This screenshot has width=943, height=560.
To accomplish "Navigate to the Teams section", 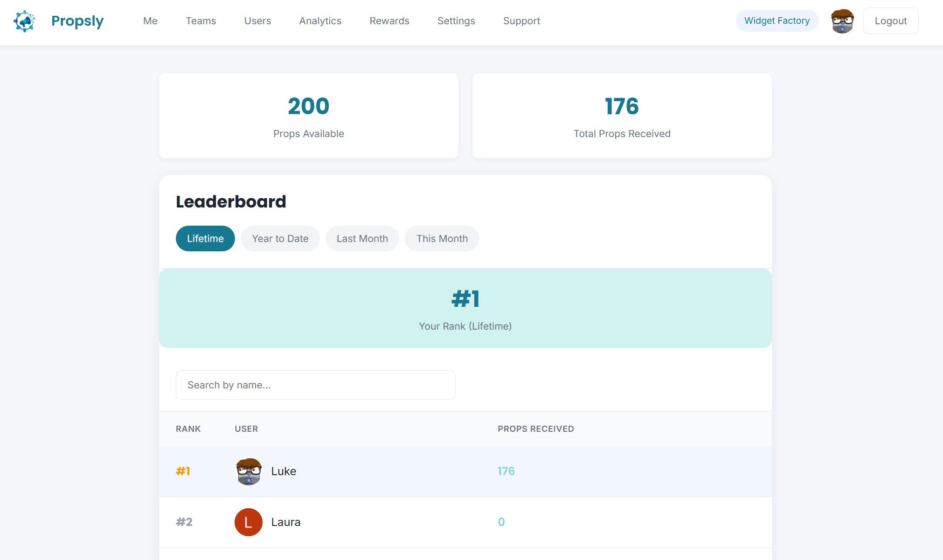I will (x=201, y=21).
